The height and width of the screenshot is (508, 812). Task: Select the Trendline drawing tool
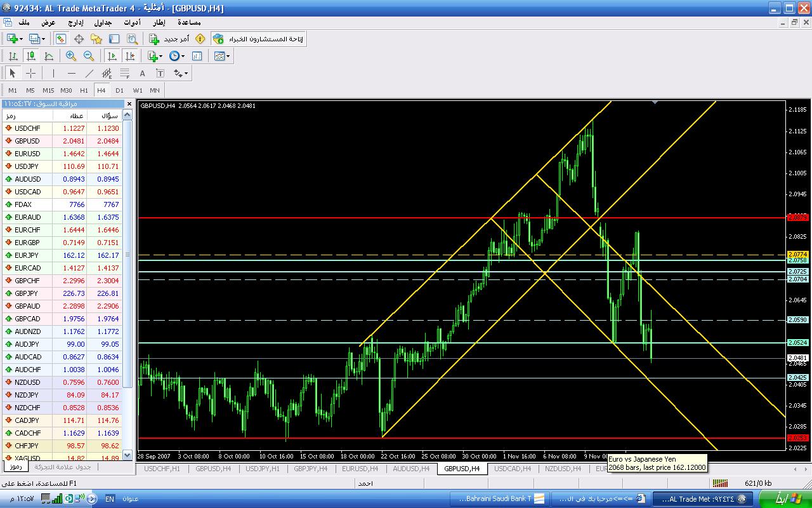(x=89, y=73)
